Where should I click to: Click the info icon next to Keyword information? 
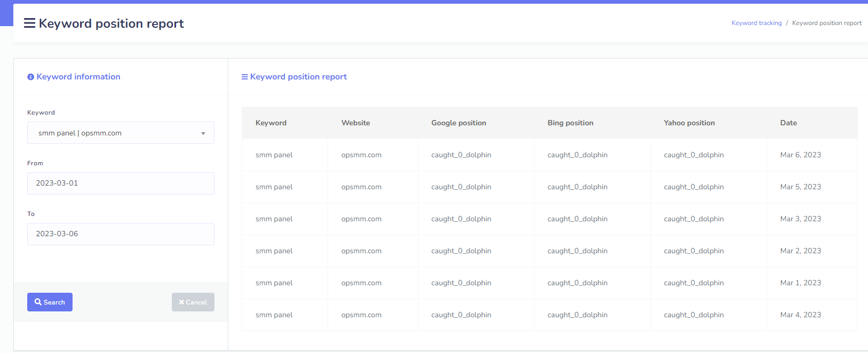[30, 77]
